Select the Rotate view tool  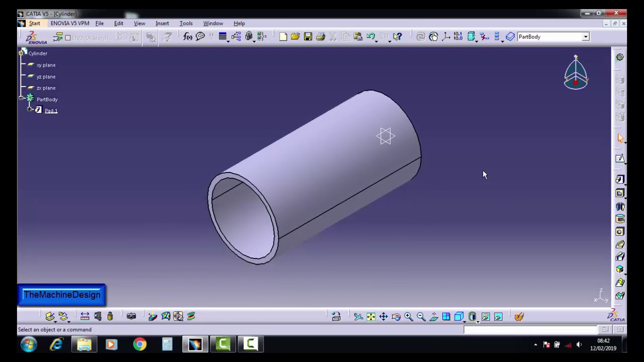coord(396,317)
